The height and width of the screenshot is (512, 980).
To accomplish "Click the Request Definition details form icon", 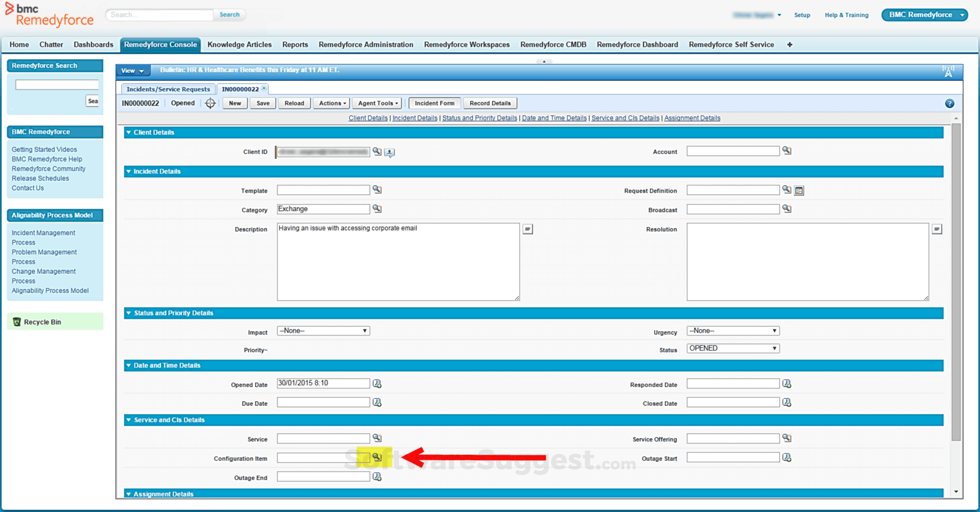I will [x=799, y=191].
